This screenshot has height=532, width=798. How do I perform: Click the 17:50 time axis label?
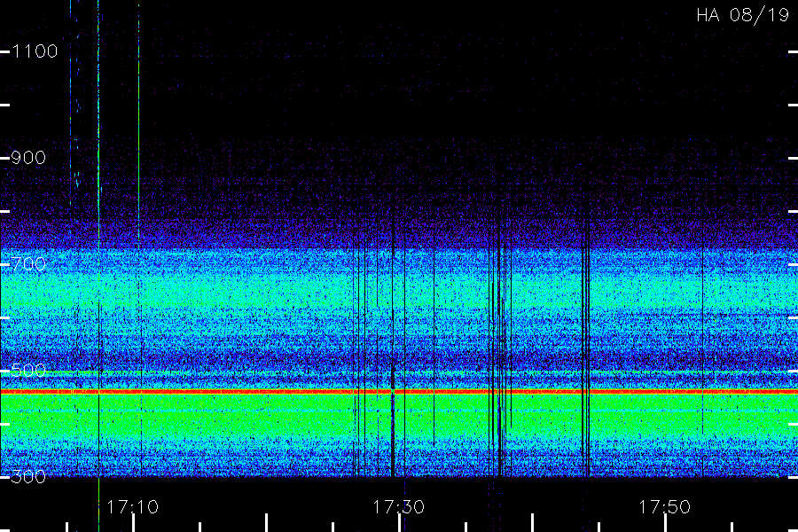665,507
